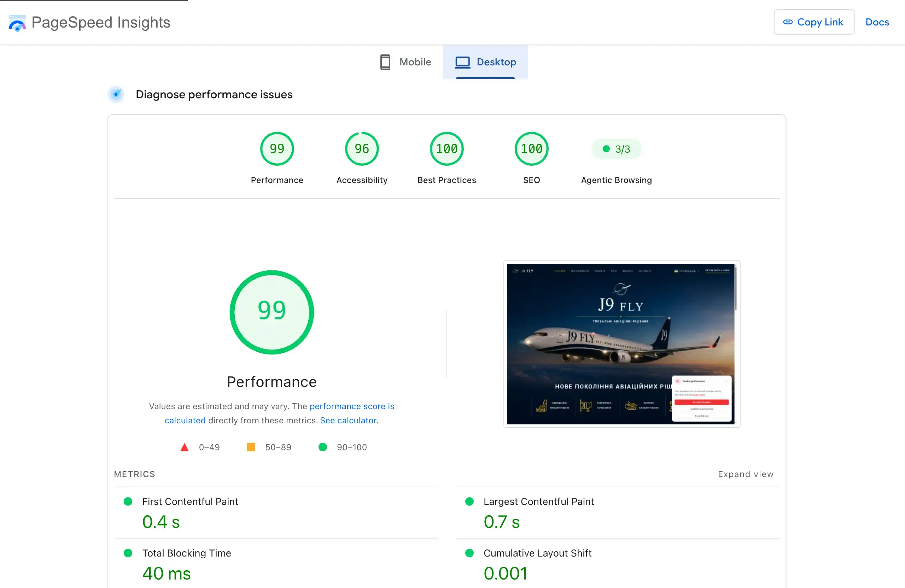Open the See calculator link

pos(349,421)
